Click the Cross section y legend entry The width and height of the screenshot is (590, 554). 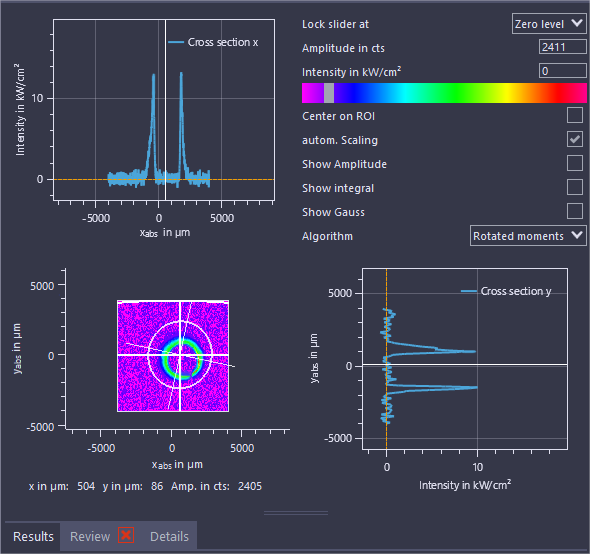(506, 291)
